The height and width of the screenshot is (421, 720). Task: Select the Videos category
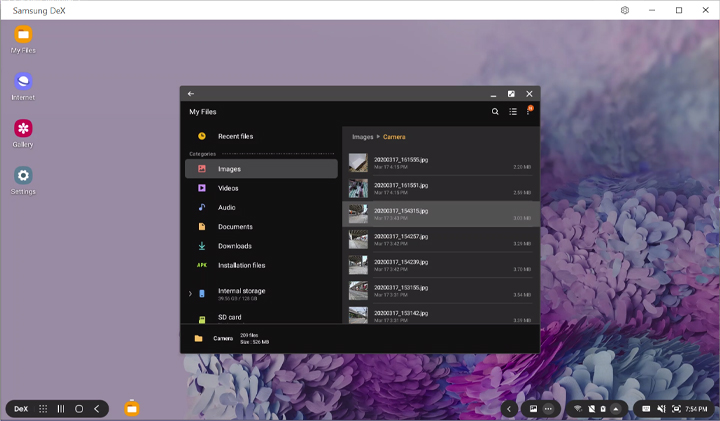261,188
